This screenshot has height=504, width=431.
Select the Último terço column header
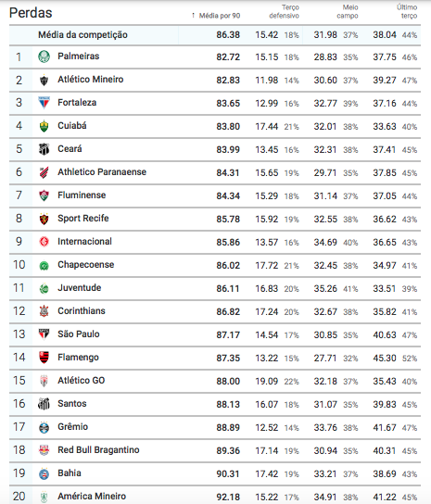click(x=407, y=11)
